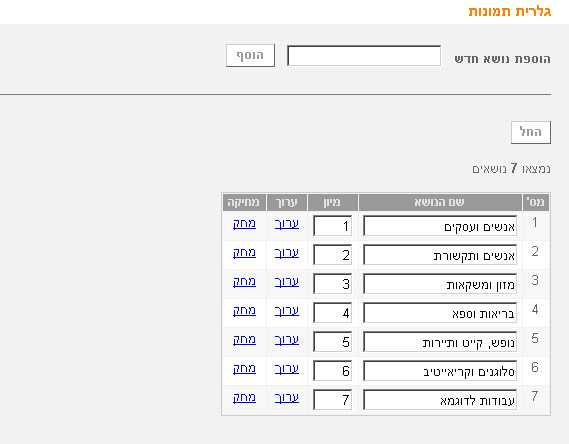The image size is (569, 444).
Task: Click the שם הנושא column header
Action: pyautogui.click(x=440, y=202)
